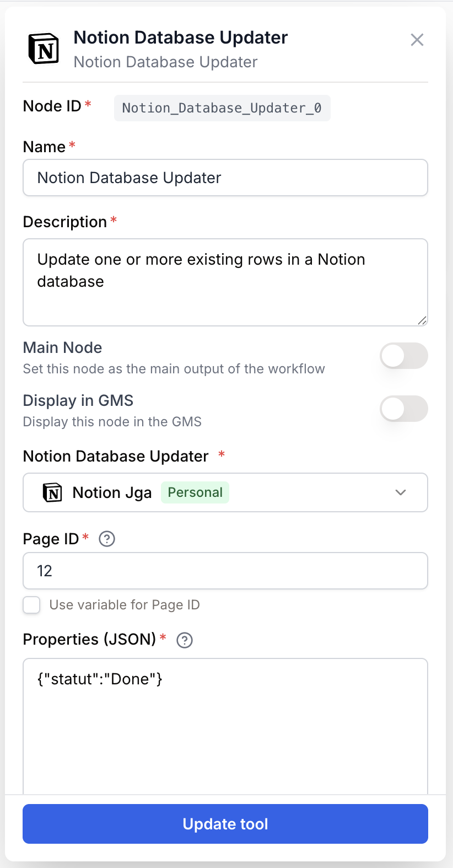Click inside the Description text area

(225, 282)
